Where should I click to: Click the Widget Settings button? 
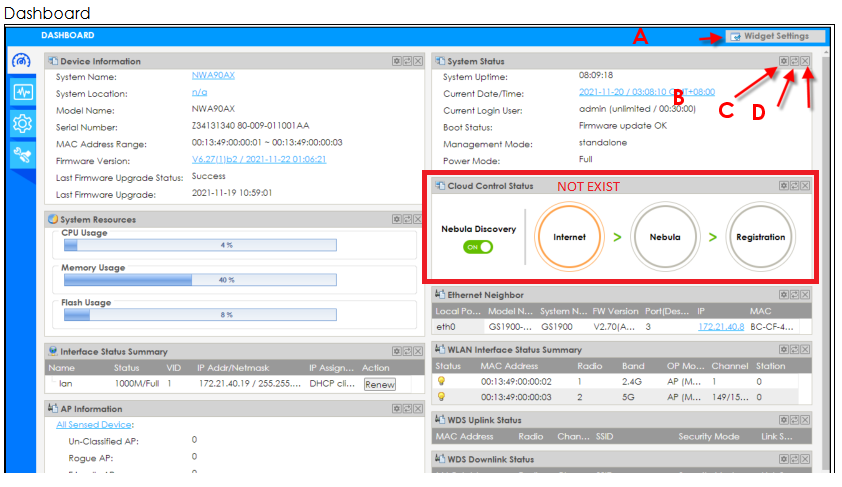(775, 36)
